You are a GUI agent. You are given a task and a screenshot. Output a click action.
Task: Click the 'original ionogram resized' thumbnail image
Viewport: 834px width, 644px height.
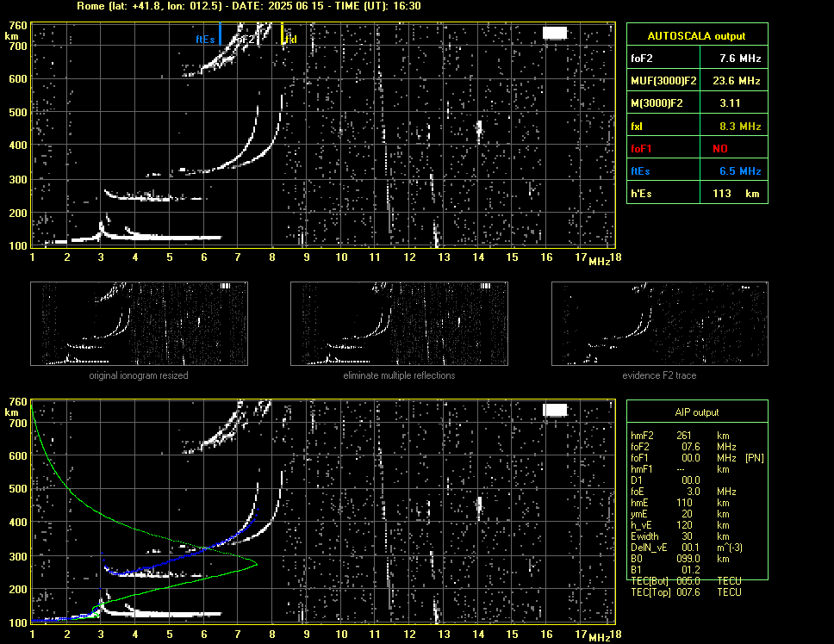point(139,324)
